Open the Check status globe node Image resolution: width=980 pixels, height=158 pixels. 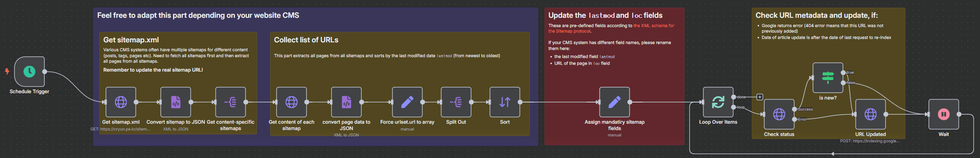point(779,114)
